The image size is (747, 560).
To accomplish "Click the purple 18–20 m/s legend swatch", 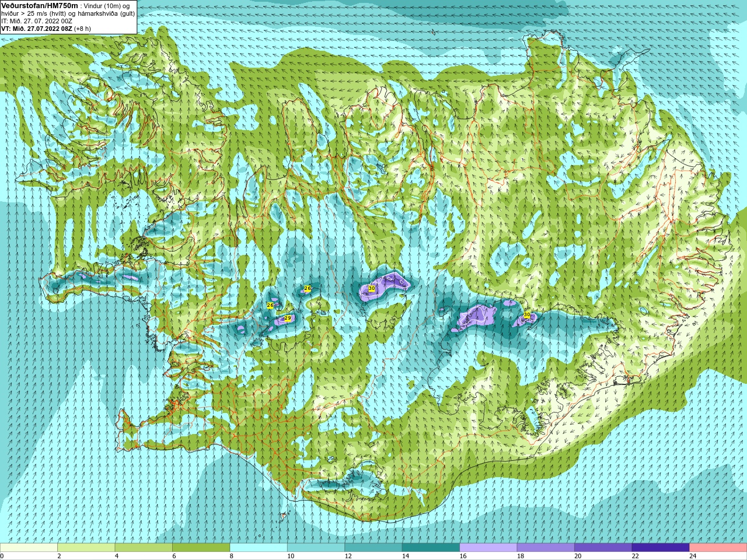I will point(546,548).
